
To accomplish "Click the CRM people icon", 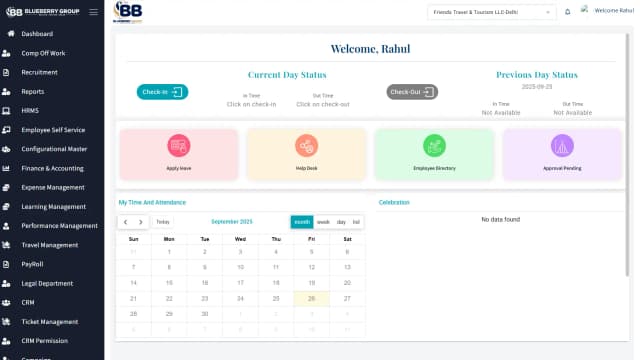I will [x=6, y=302].
